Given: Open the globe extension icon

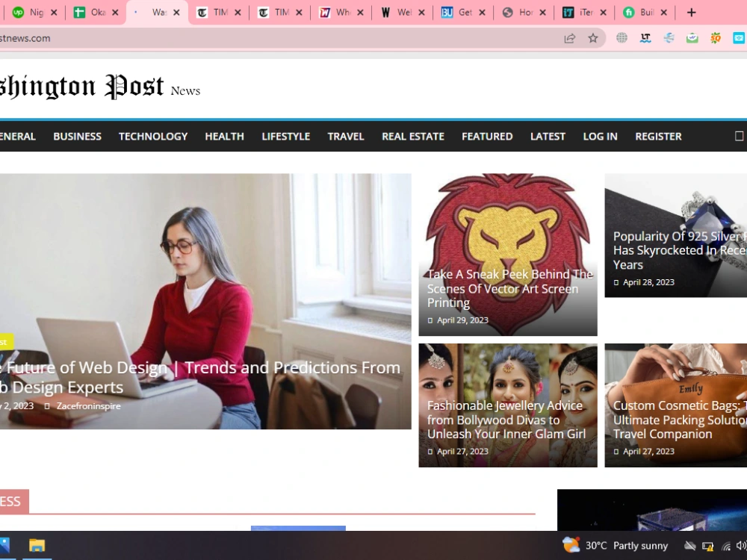Looking at the screenshot, I should (x=622, y=38).
